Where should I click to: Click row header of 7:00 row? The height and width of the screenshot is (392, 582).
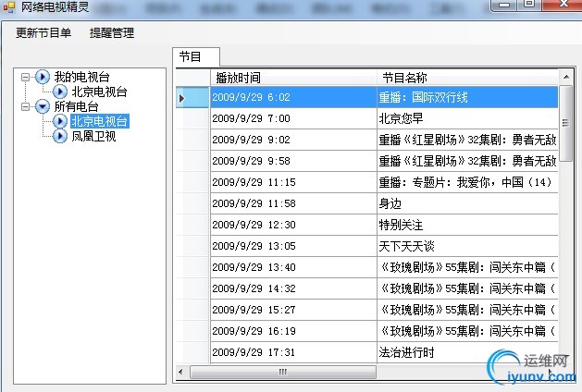(x=192, y=118)
